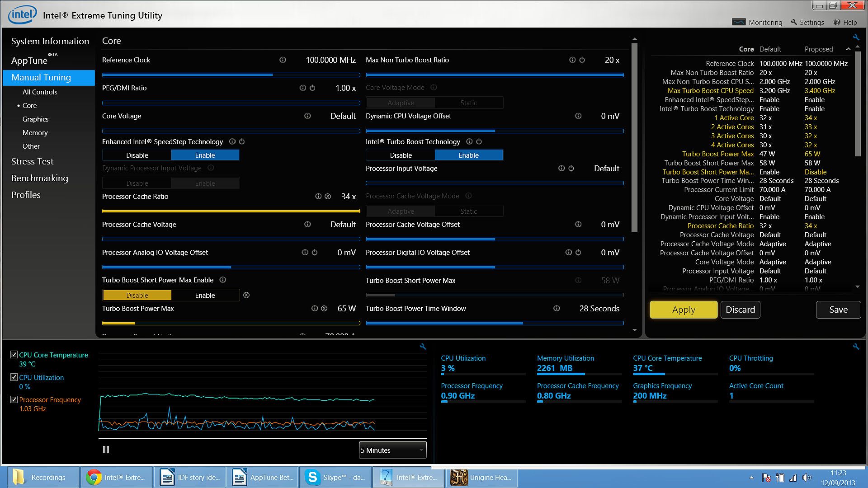
Task: Disable Intel Turbo Boost Technology
Action: pos(401,155)
